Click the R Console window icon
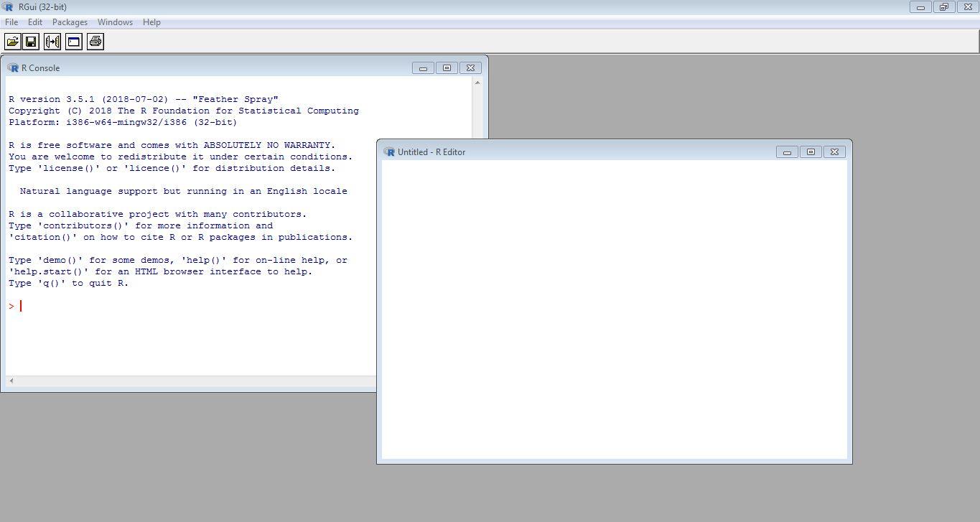 [x=14, y=67]
